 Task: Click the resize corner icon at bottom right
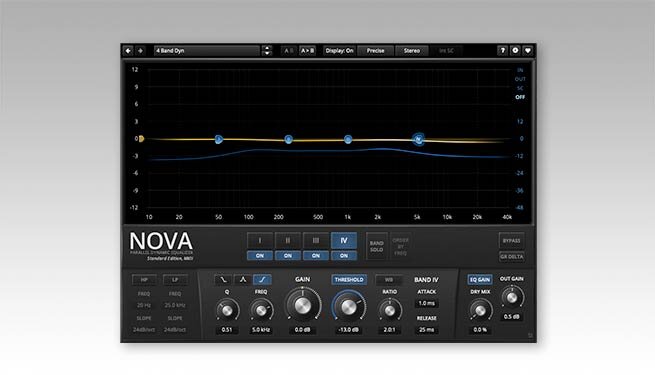pos(531,336)
